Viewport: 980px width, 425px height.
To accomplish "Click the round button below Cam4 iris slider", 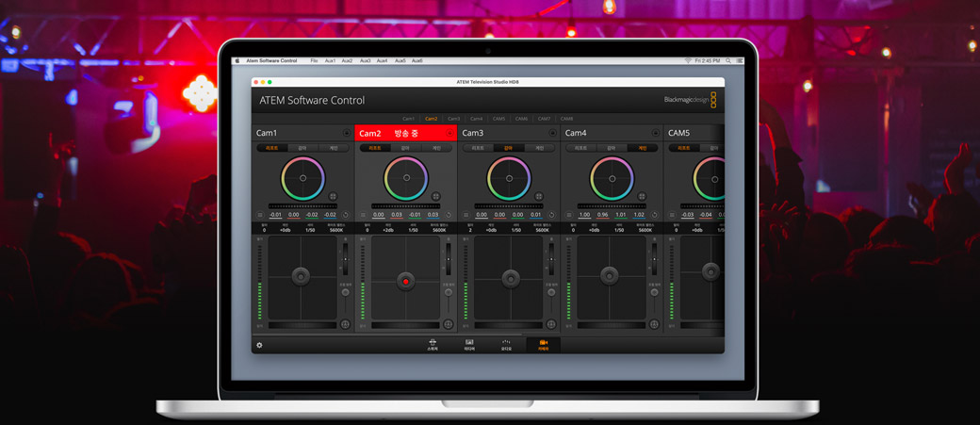I will click(x=654, y=324).
